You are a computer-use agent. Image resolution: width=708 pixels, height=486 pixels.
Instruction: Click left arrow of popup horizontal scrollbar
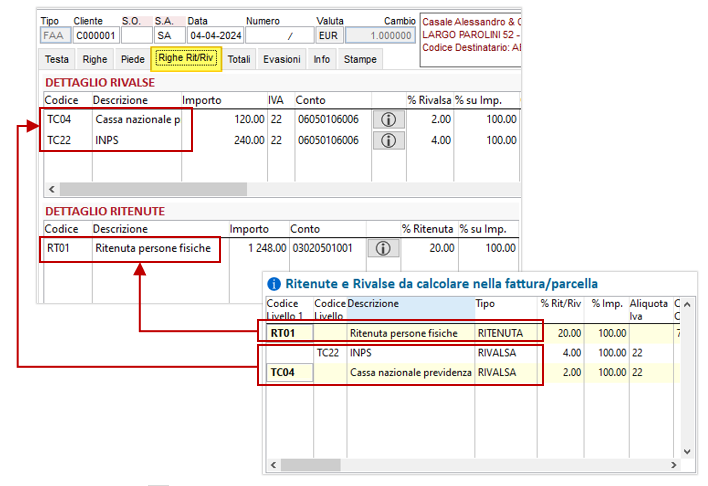pyautogui.click(x=273, y=465)
